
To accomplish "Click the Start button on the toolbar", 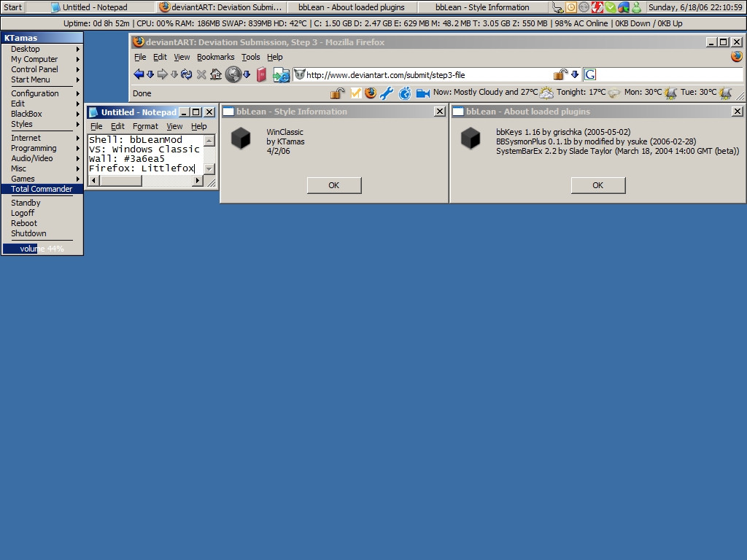I will click(13, 7).
